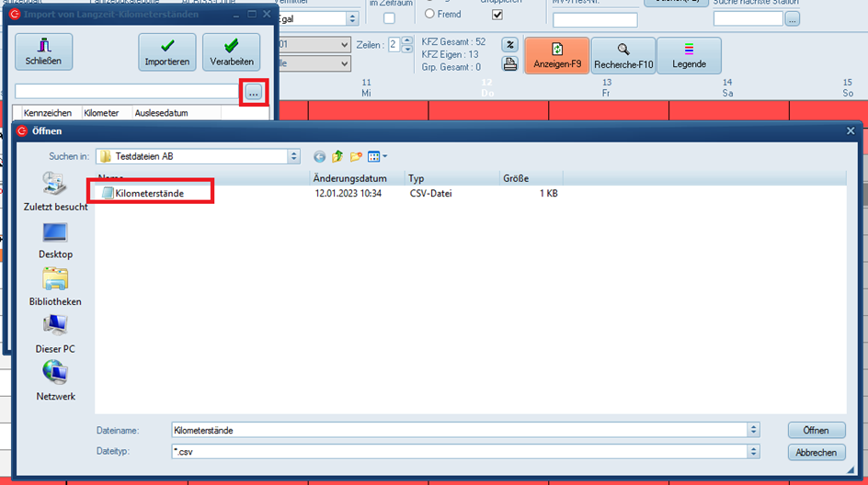Select Dieser PC in places sidebar
The height and width of the screenshot is (485, 868).
tap(55, 334)
